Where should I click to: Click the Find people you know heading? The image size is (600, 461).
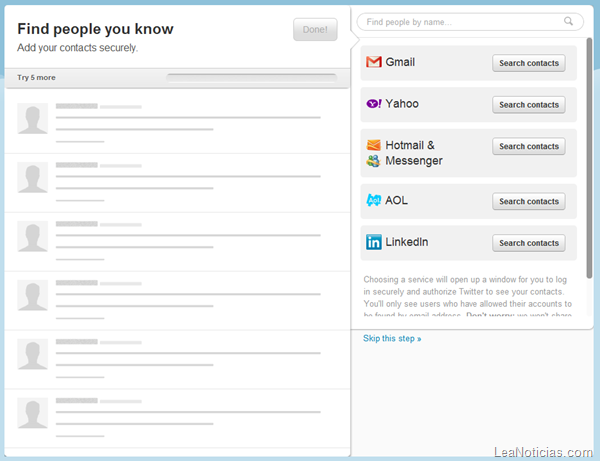95,29
